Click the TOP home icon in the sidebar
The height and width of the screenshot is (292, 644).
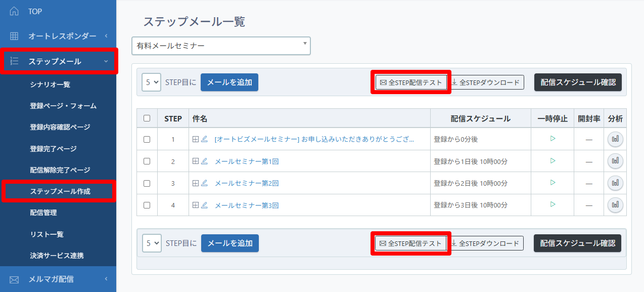tap(14, 11)
